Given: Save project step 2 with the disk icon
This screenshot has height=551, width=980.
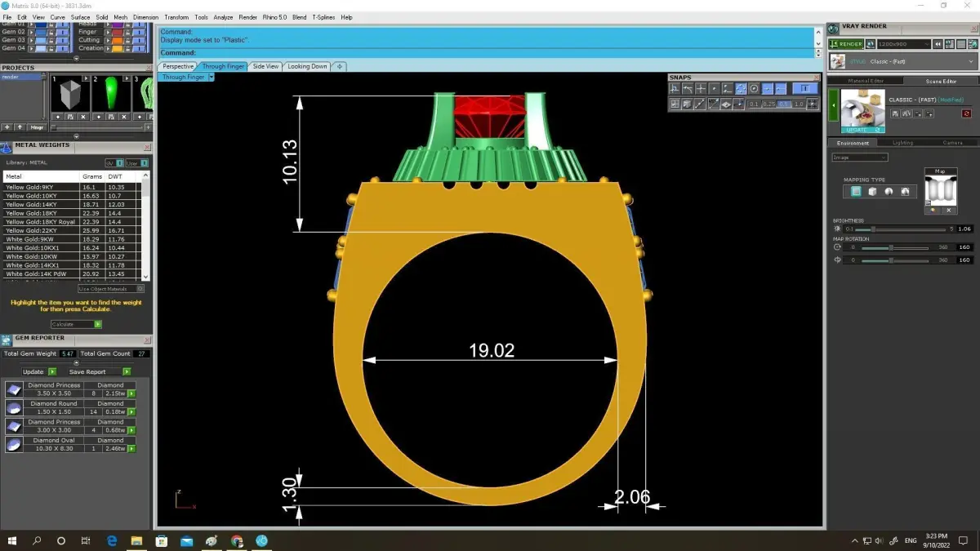Looking at the screenshot, I should point(110,118).
